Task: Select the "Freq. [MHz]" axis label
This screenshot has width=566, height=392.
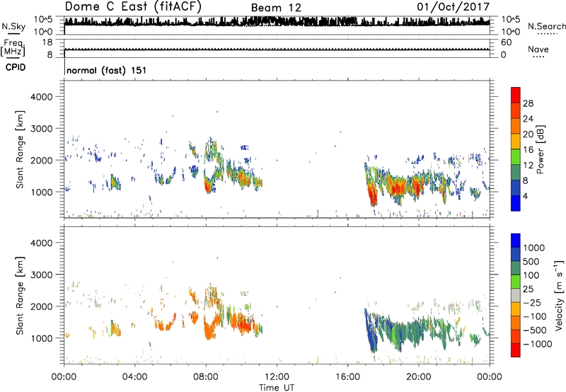Action: pyautogui.click(x=13, y=48)
